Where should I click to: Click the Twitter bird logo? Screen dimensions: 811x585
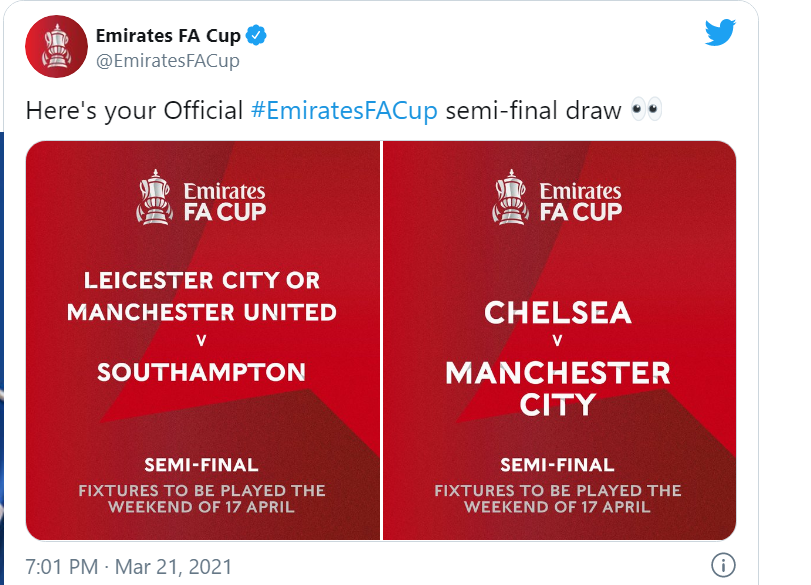click(x=720, y=32)
